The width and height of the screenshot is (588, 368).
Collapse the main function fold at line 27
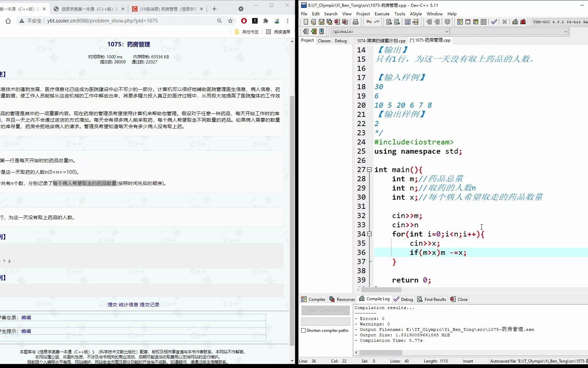[370, 169]
